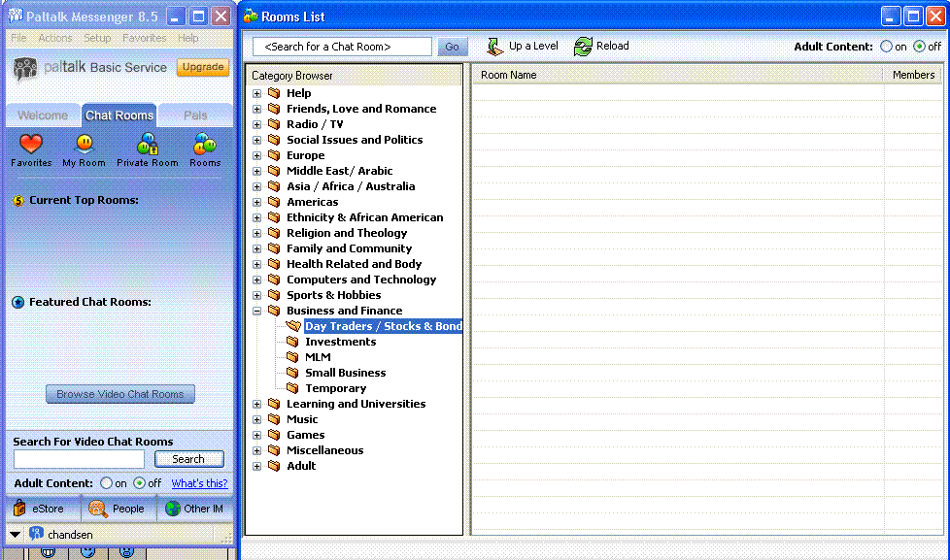This screenshot has height=560, width=950.
Task: Click the Upgrade button
Action: tap(202, 67)
